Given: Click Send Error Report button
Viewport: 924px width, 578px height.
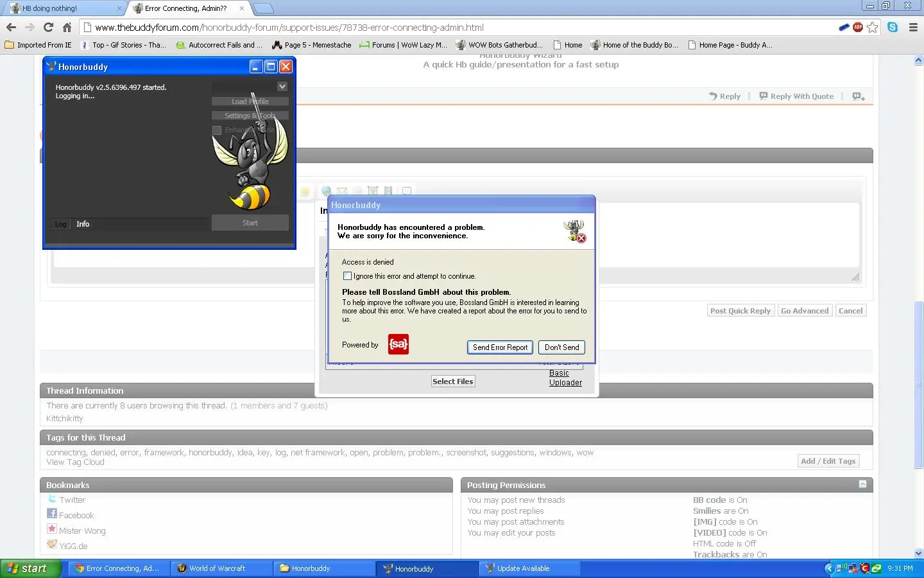Looking at the screenshot, I should [x=500, y=347].
